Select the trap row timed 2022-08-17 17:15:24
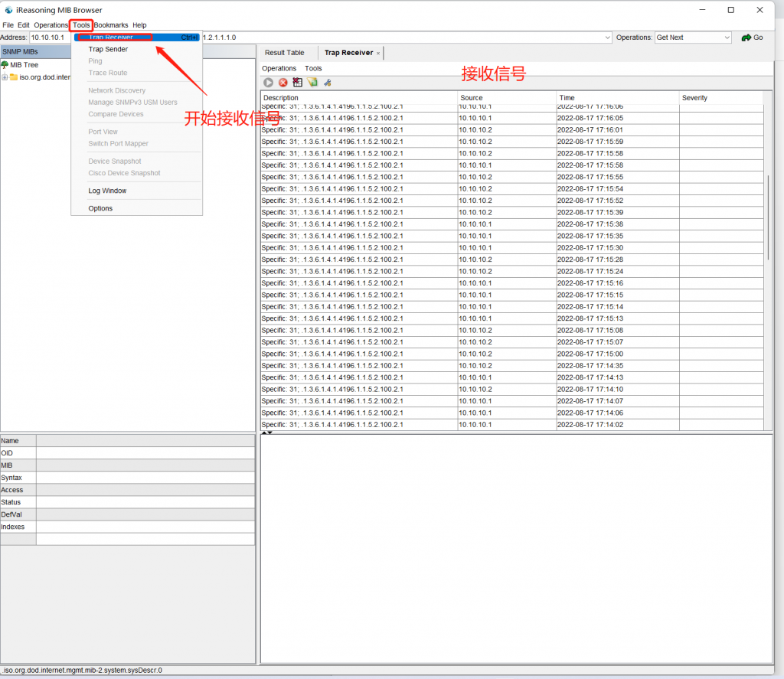Screen dimensions: 784x679 coord(512,272)
